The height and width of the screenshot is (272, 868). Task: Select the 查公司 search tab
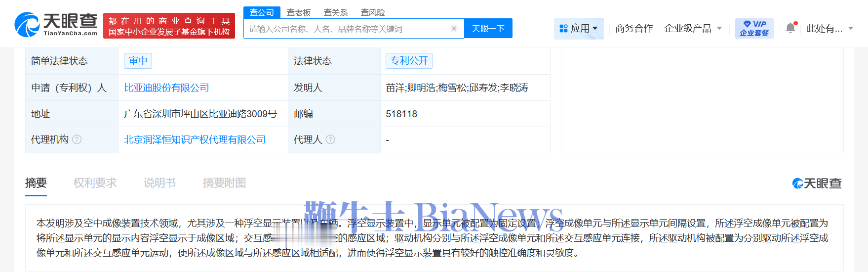click(x=262, y=12)
